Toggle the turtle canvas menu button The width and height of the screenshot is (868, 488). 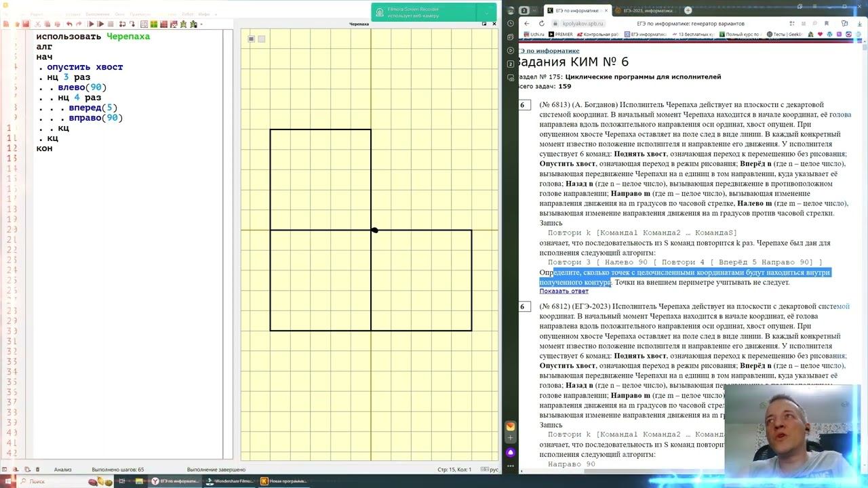pyautogui.click(x=251, y=39)
